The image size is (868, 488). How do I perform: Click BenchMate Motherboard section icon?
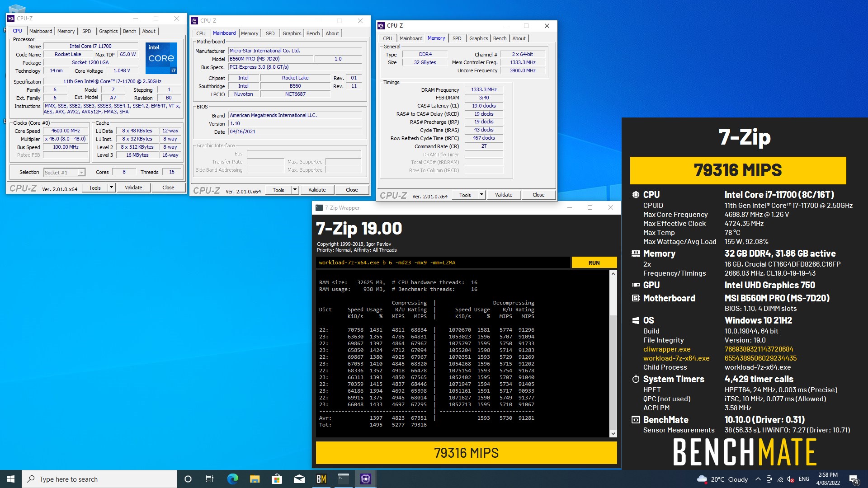[636, 298]
